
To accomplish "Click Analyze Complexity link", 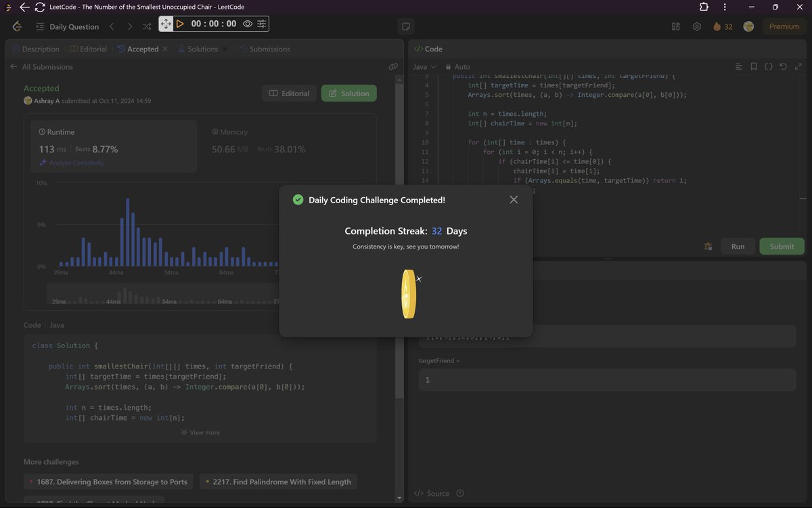I will [72, 163].
